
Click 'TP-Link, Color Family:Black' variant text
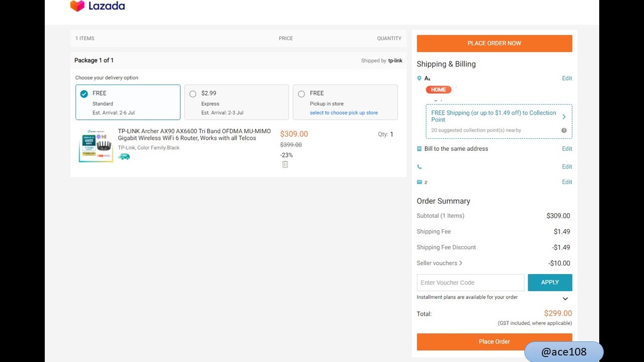[149, 148]
